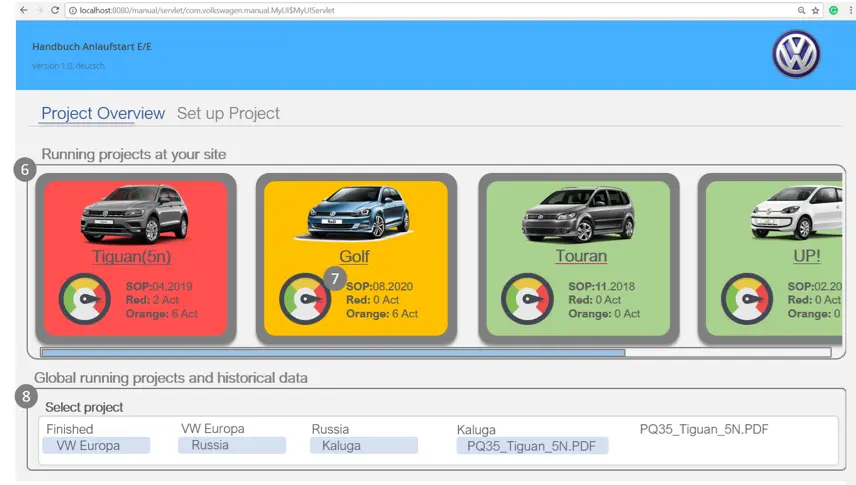Image resolution: width=856 pixels, height=485 pixels.
Task: Select Kaluga under Russia column
Action: point(364,446)
